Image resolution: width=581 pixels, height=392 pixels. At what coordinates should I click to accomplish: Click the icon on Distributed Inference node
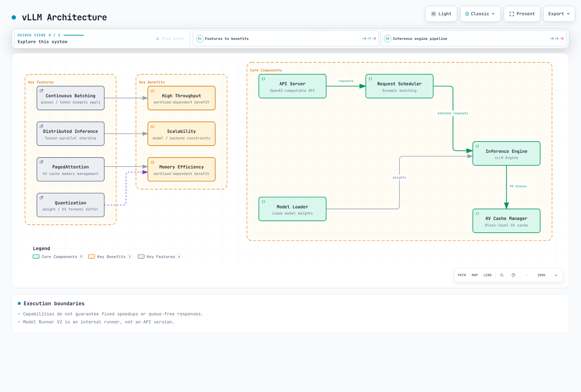[41, 126]
